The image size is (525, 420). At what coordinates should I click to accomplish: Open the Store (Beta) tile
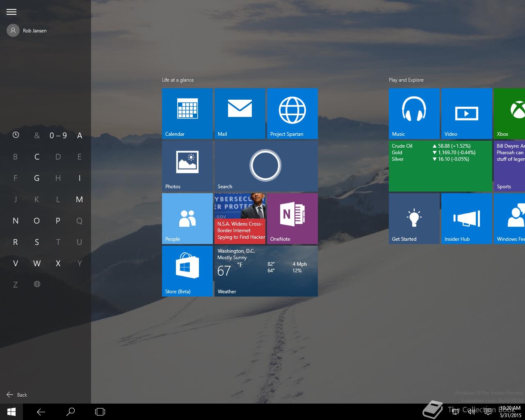(x=187, y=271)
